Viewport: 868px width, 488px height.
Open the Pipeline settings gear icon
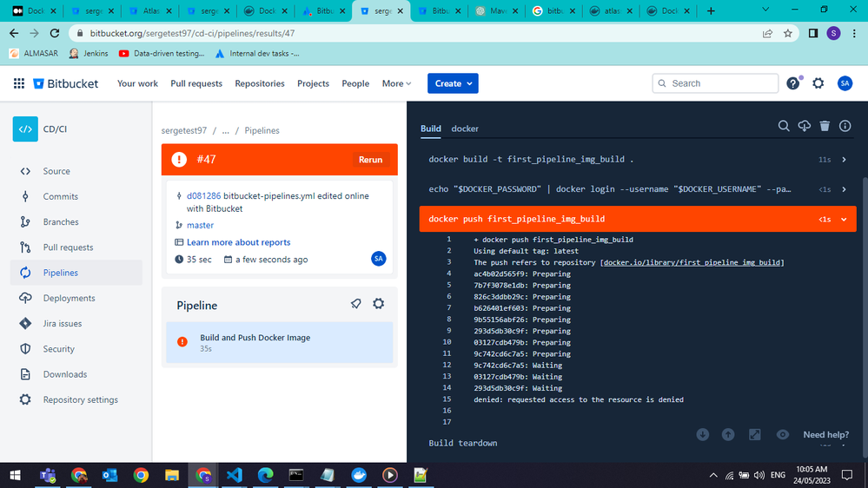[x=379, y=303]
